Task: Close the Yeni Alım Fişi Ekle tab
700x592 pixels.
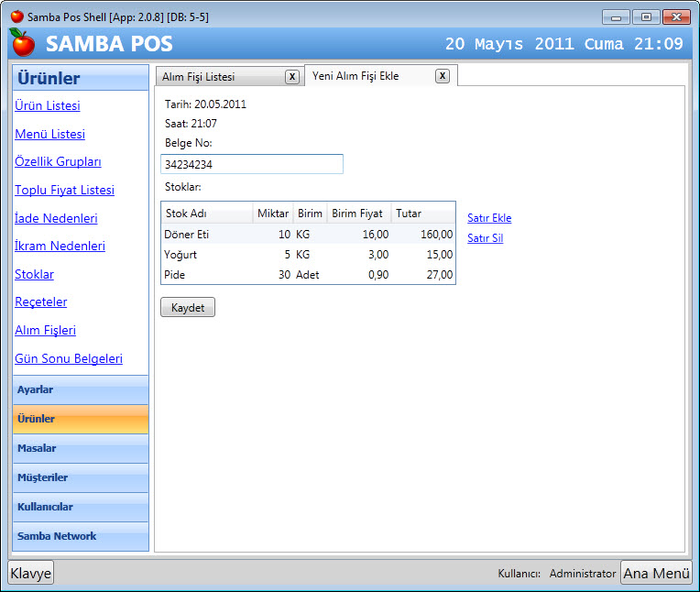Action: [x=442, y=76]
